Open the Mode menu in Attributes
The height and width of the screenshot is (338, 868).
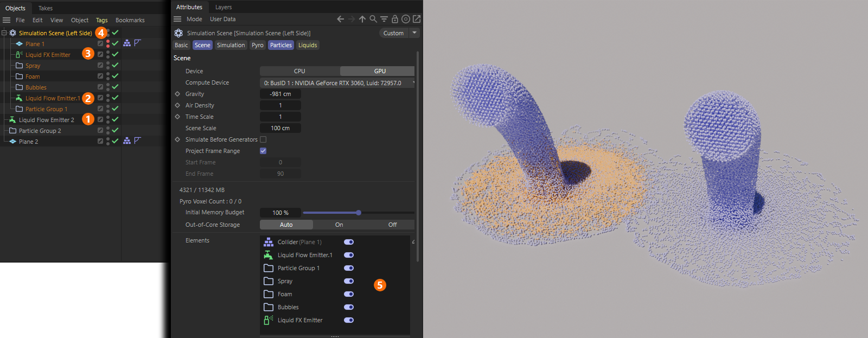point(194,19)
